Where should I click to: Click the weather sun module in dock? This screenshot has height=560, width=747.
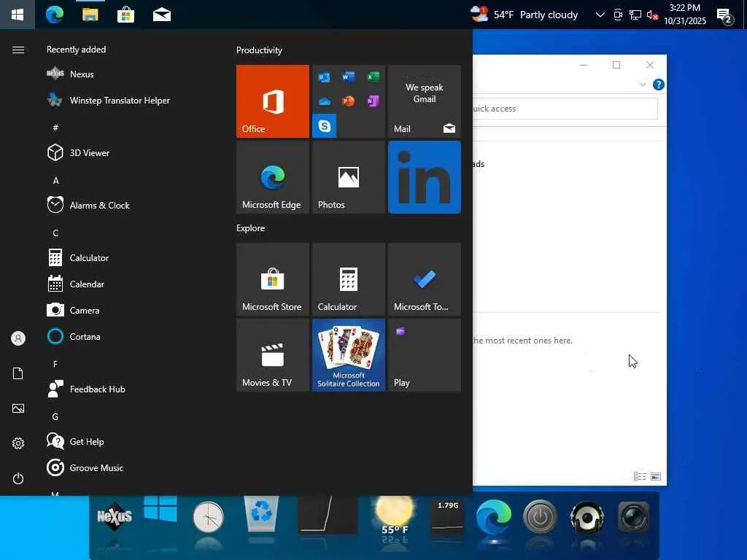coord(395,517)
